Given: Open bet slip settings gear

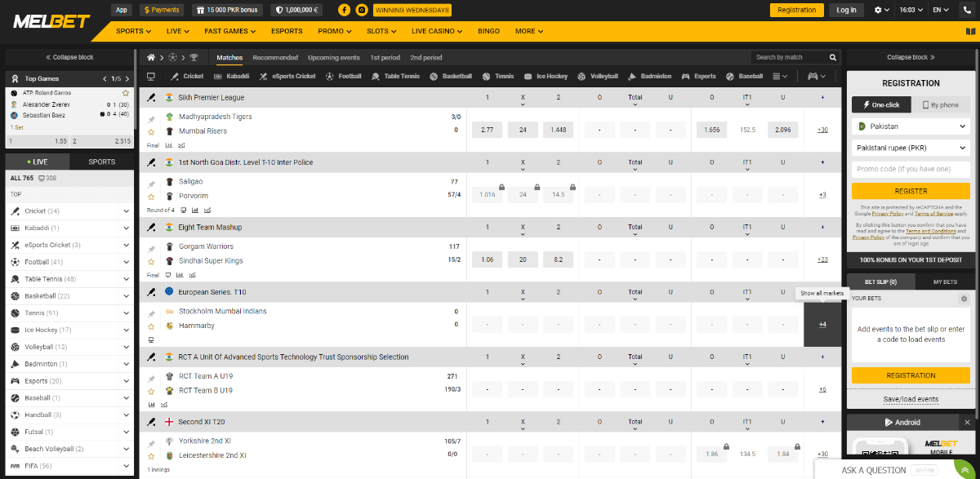Looking at the screenshot, I should (964, 299).
